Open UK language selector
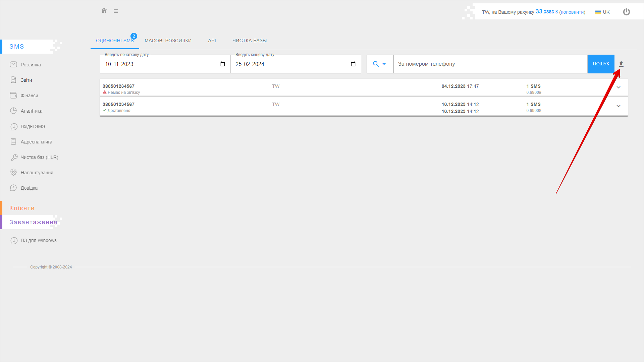 [602, 12]
